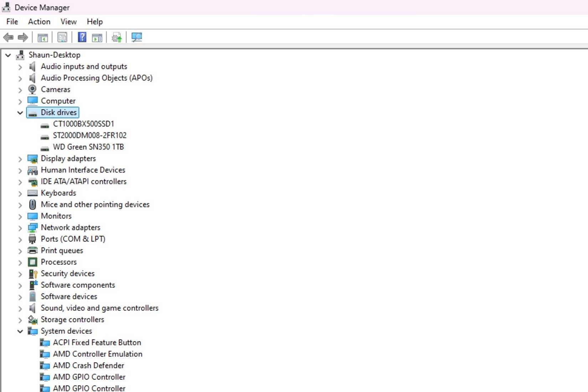Collapse the Disk drives category
This screenshot has width=588, height=392.
pyautogui.click(x=20, y=113)
